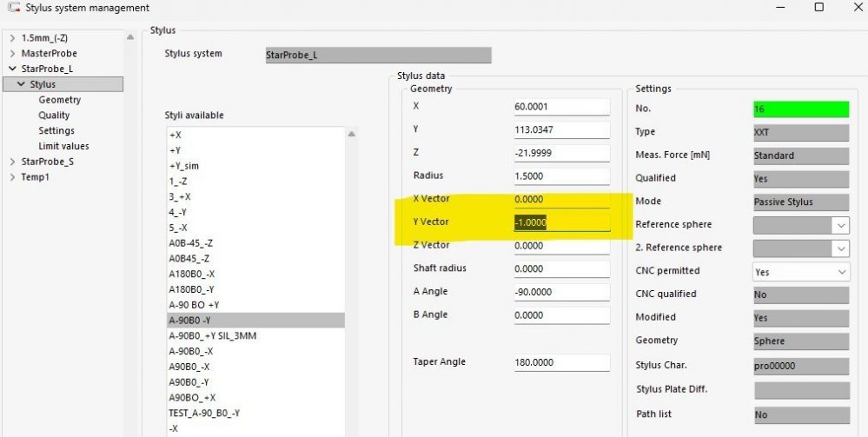Expand the 1.5mm_(-Z) tree node
Viewport: 868px width, 437px height.
(11, 38)
